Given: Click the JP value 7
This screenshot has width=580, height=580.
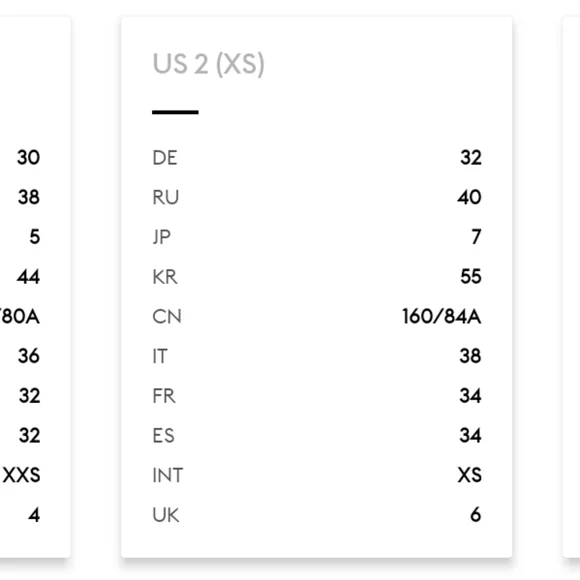Looking at the screenshot, I should coord(476,237).
